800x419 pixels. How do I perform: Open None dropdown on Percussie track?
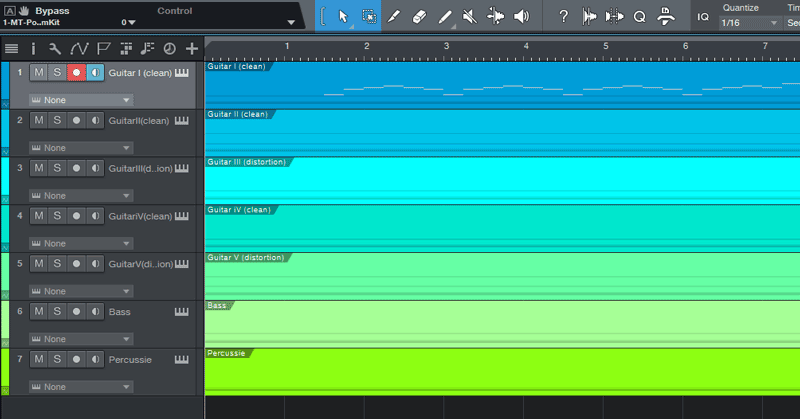click(x=81, y=387)
